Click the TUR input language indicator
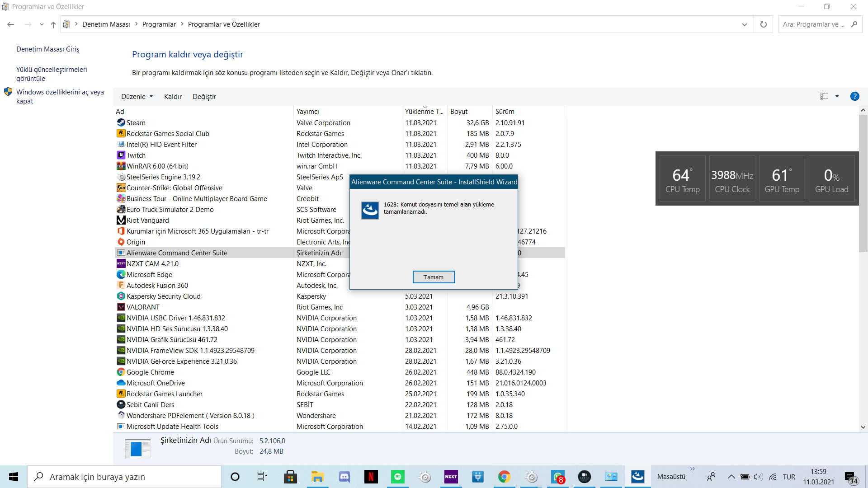Viewport: 868px width, 488px height. pos(789,477)
